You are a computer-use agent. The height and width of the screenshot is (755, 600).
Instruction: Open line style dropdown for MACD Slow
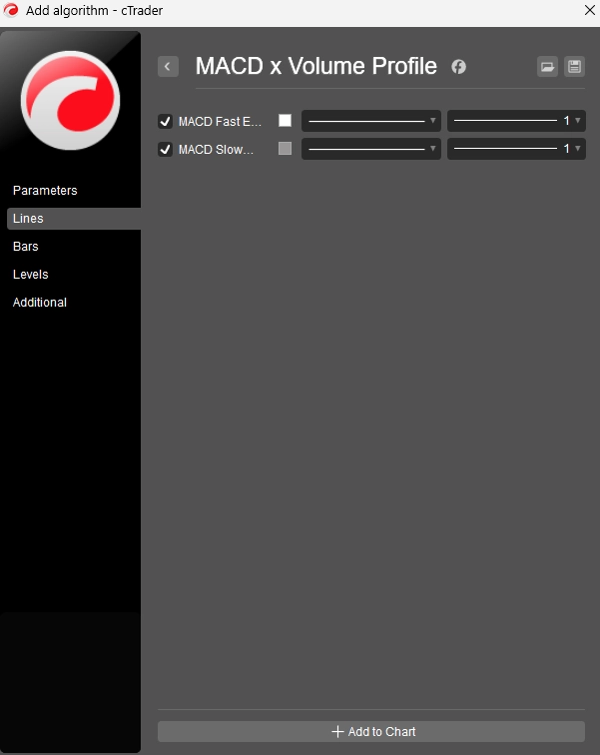coord(371,149)
